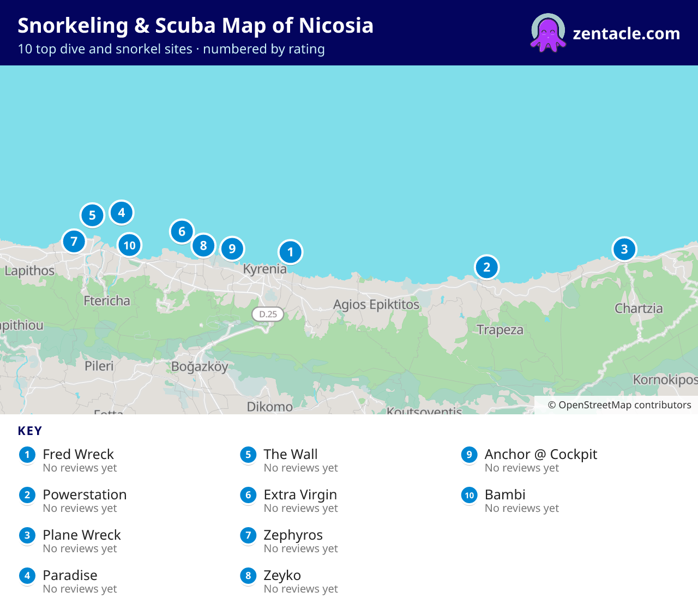Open the Powerstation site entry
698x616 pixels.
click(x=85, y=494)
